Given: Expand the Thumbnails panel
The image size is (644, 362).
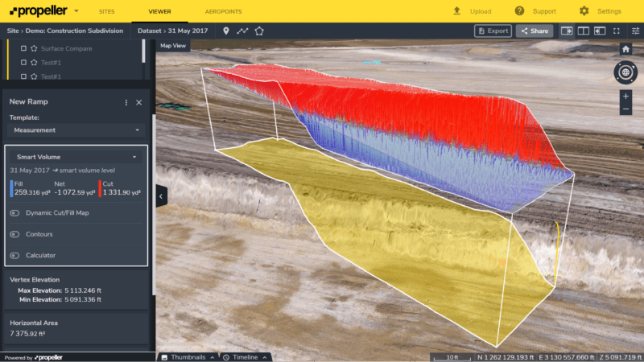Looking at the screenshot, I should click(x=188, y=357).
